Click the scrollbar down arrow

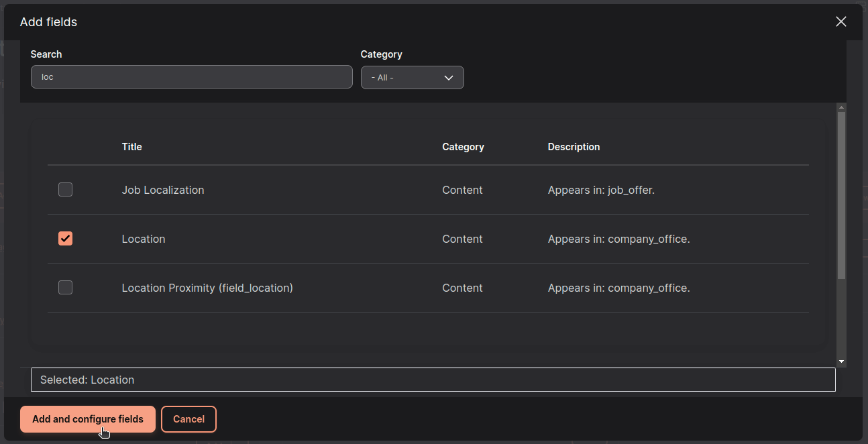click(x=841, y=362)
